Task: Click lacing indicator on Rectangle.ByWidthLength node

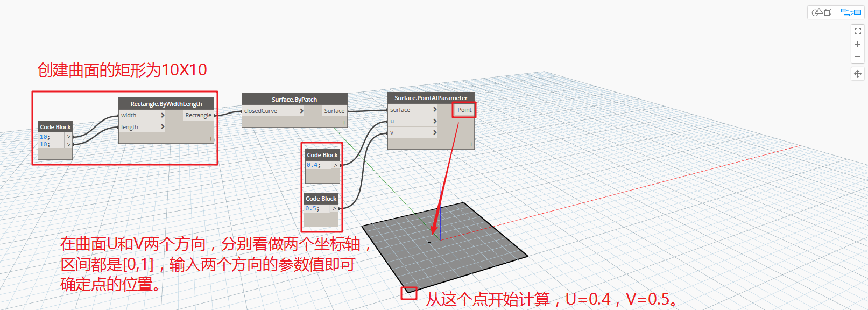Action: pyautogui.click(x=211, y=139)
